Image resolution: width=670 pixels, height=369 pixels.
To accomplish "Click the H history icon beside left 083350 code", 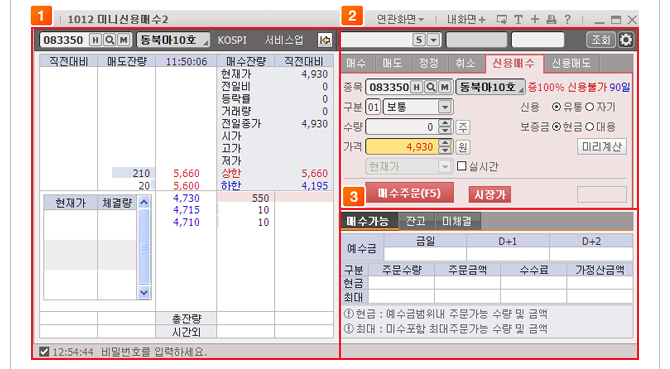I will pyautogui.click(x=95, y=40).
